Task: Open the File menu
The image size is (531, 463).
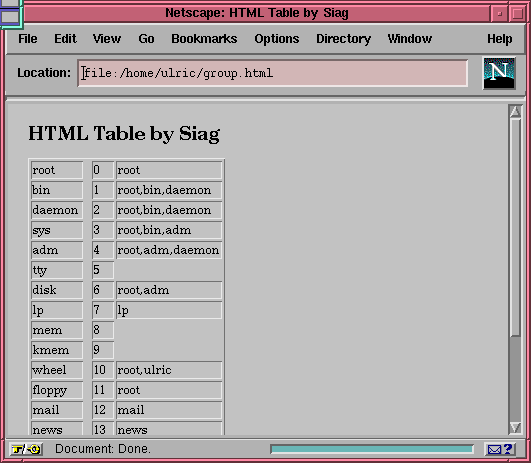Action: [28, 39]
